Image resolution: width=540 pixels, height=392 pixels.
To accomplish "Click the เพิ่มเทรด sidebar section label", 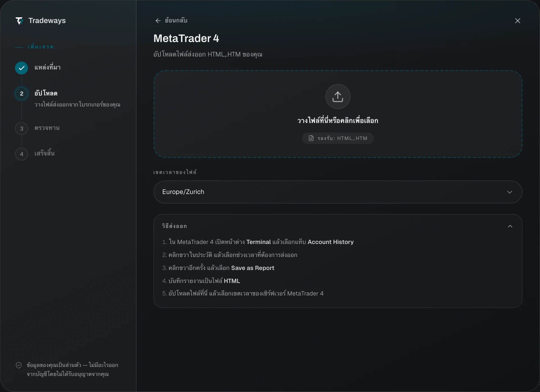I will (x=40, y=47).
